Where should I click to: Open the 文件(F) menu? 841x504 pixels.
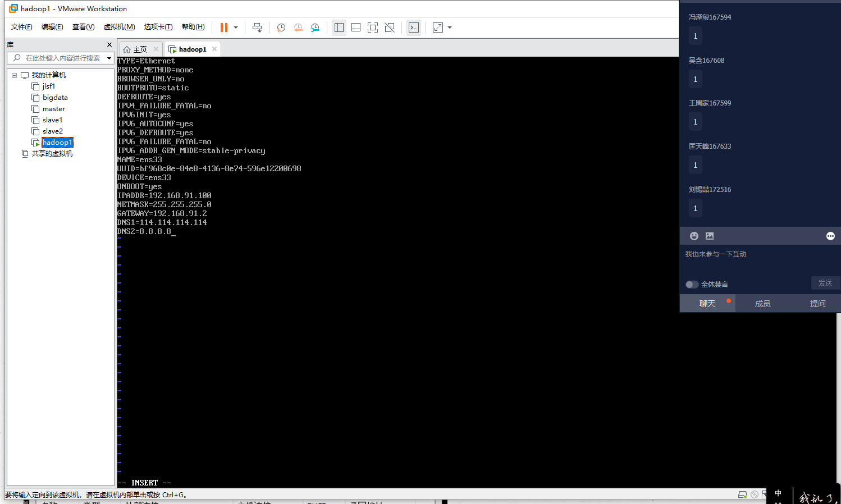coord(22,27)
